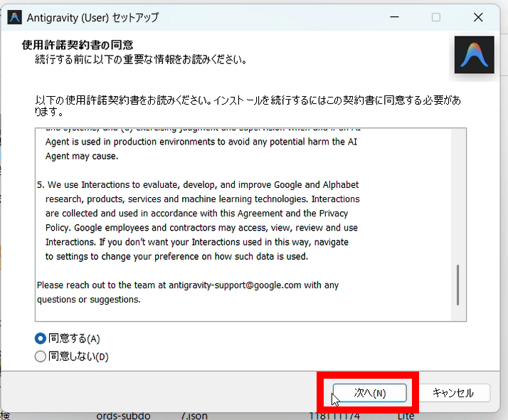
Task: Select the 同意しない(D) radio button
Action: pos(41,357)
